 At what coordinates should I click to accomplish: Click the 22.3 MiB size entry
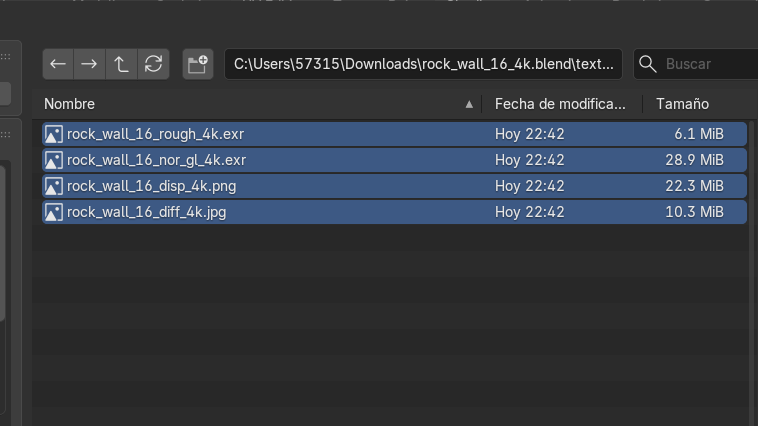(x=698, y=186)
